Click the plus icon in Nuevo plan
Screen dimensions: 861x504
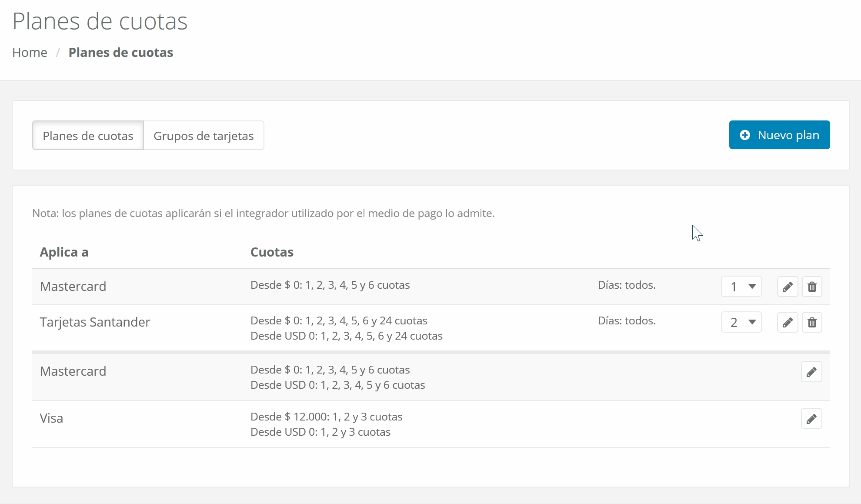coord(745,135)
